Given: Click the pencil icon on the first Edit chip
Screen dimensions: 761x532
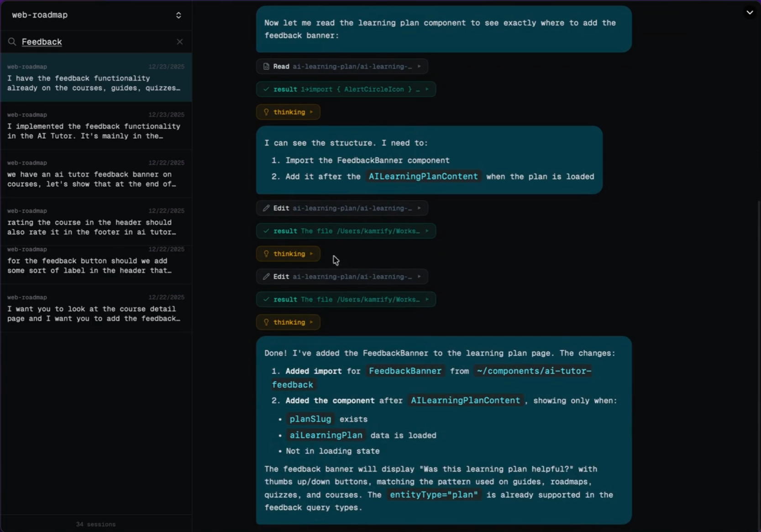Looking at the screenshot, I should tap(267, 208).
